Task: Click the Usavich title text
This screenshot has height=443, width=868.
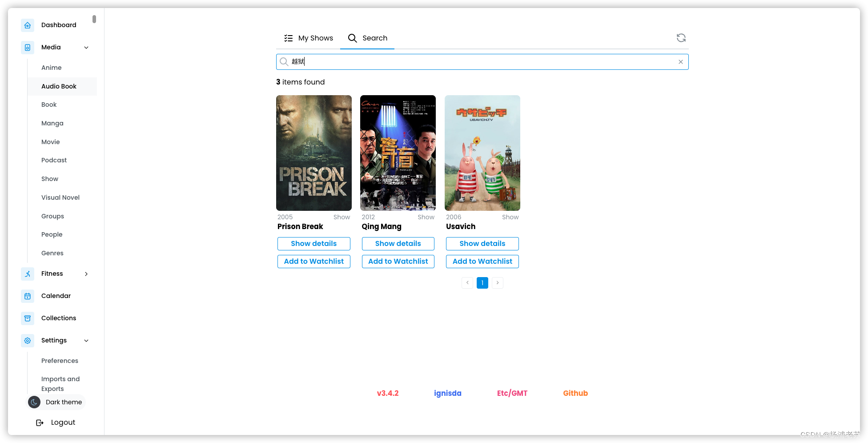Action: point(461,226)
